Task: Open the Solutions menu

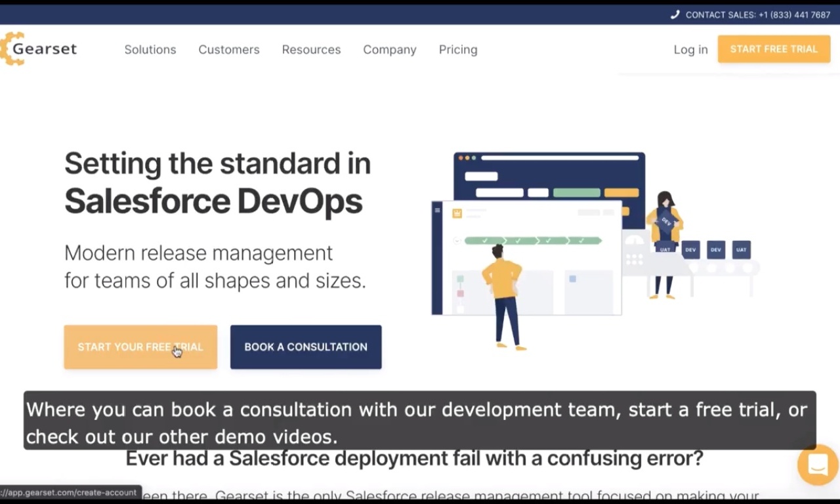Action: click(150, 49)
